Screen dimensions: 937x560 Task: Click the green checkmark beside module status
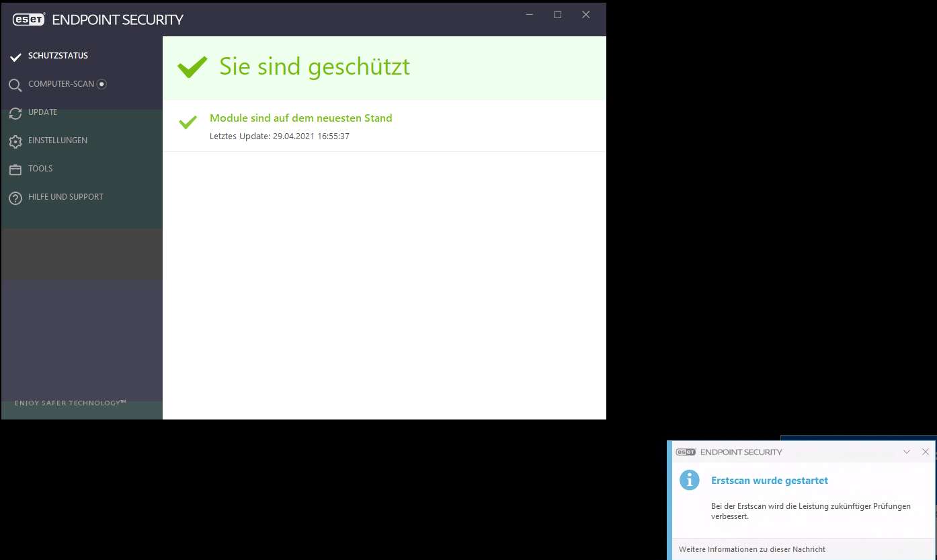coord(188,122)
